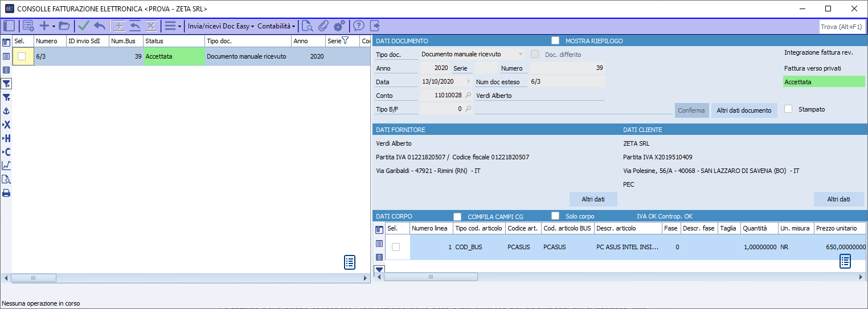Sort by the Numero column header
The image size is (868, 309).
coord(50,41)
